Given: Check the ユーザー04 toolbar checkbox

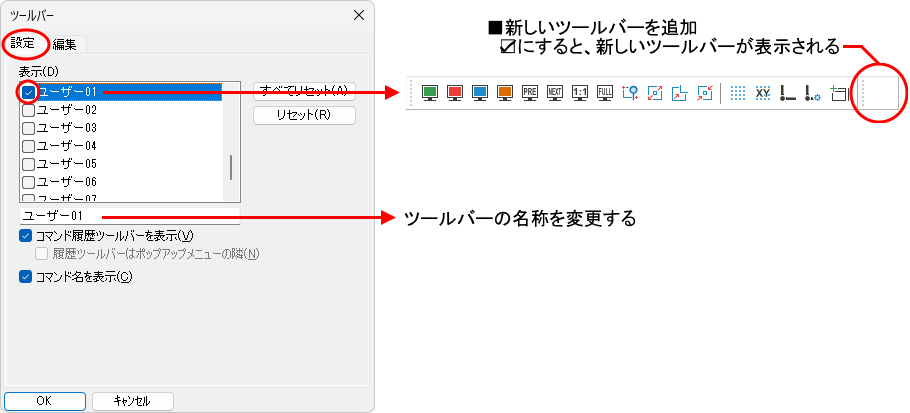Looking at the screenshot, I should [28, 146].
